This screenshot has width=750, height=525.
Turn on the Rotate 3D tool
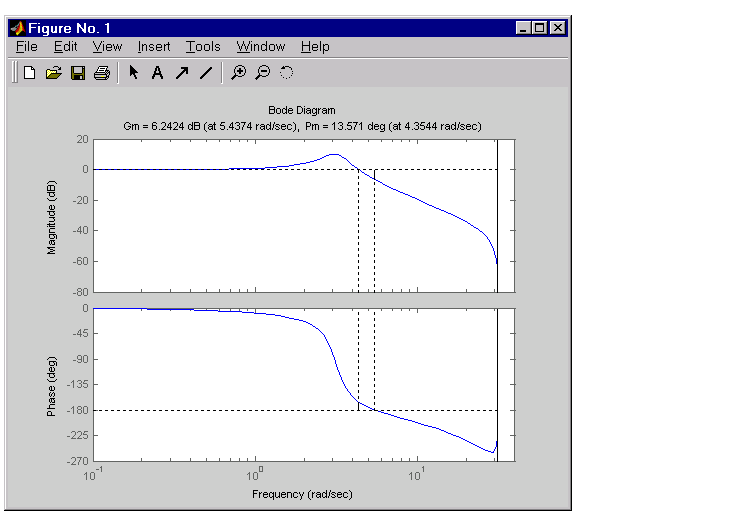[x=287, y=73]
